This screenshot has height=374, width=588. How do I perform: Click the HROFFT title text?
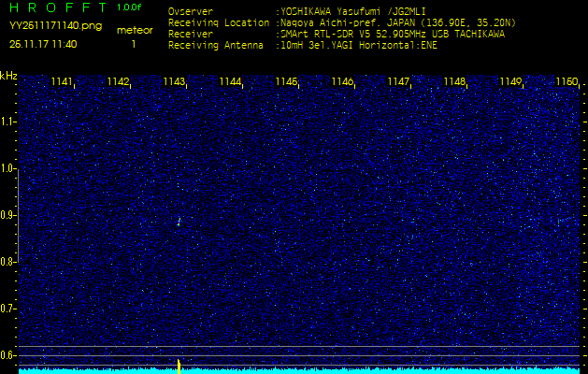[58, 7]
